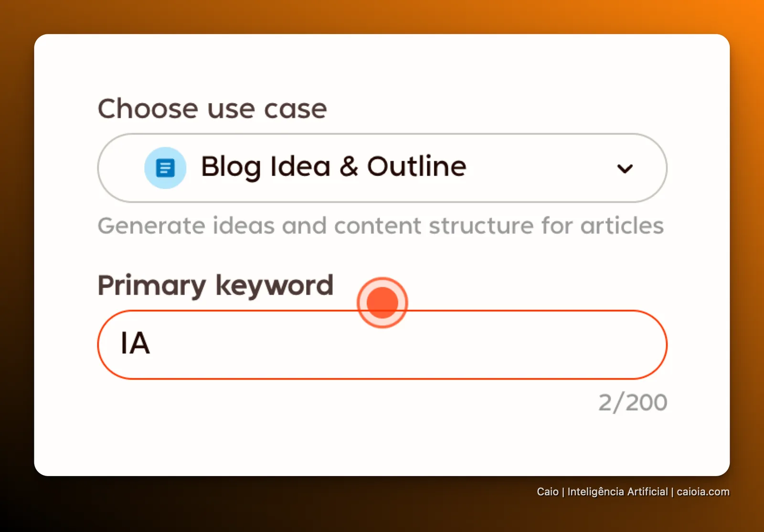Click the 'IA' text inside keyword field
The width and height of the screenshot is (764, 532).
pos(135,343)
